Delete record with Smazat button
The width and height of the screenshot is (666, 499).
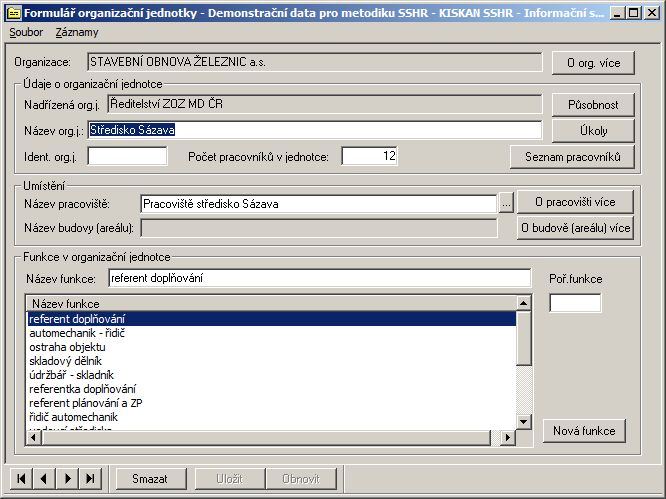150,479
